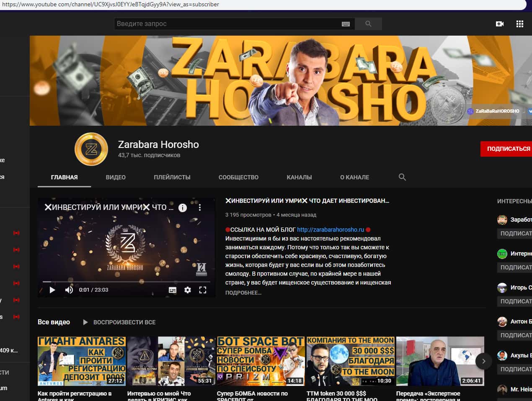
Task: Mute the featured video volume
Action: pos(69,290)
